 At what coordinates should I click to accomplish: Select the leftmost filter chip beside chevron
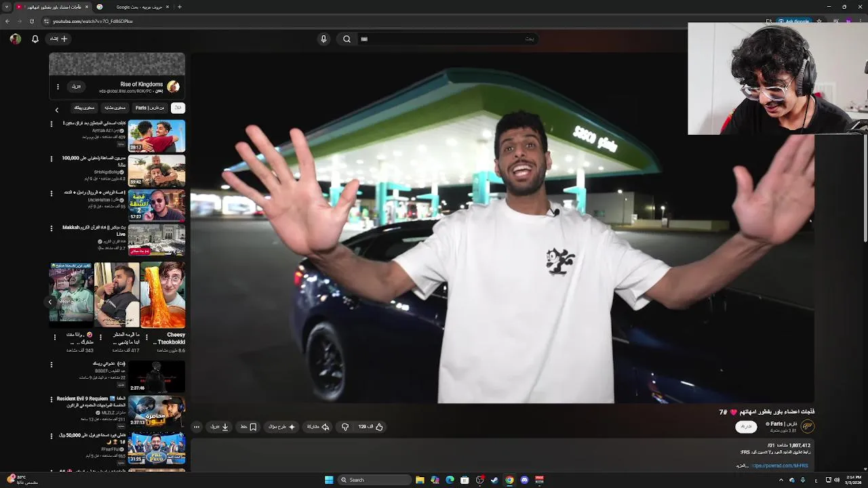(84, 108)
